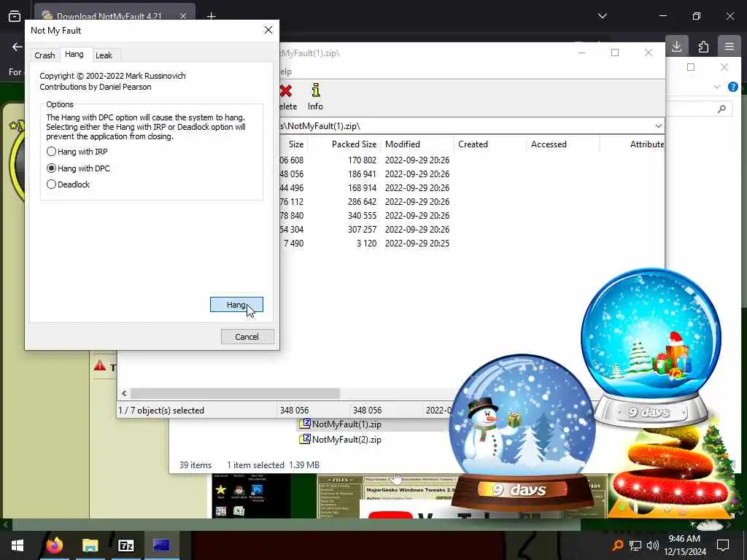Screen dimensions: 747x560
Task: Select the Hang with IRP radio option
Action: point(77,152)
